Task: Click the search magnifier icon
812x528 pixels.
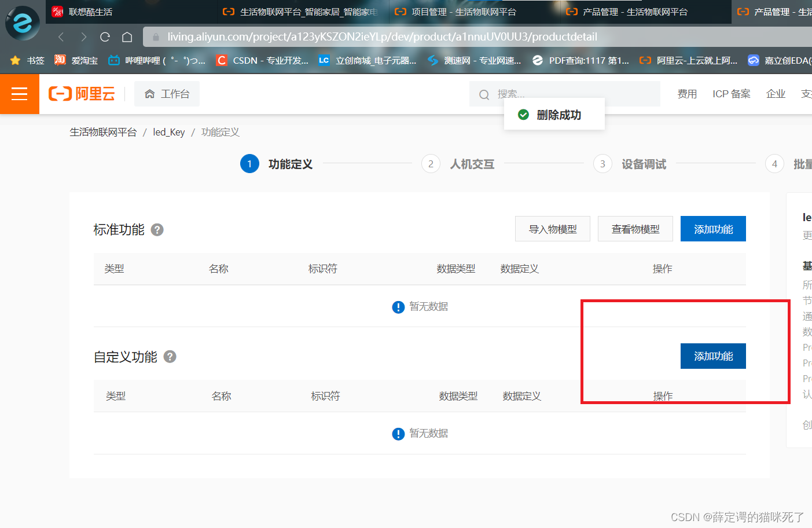Action: click(484, 94)
